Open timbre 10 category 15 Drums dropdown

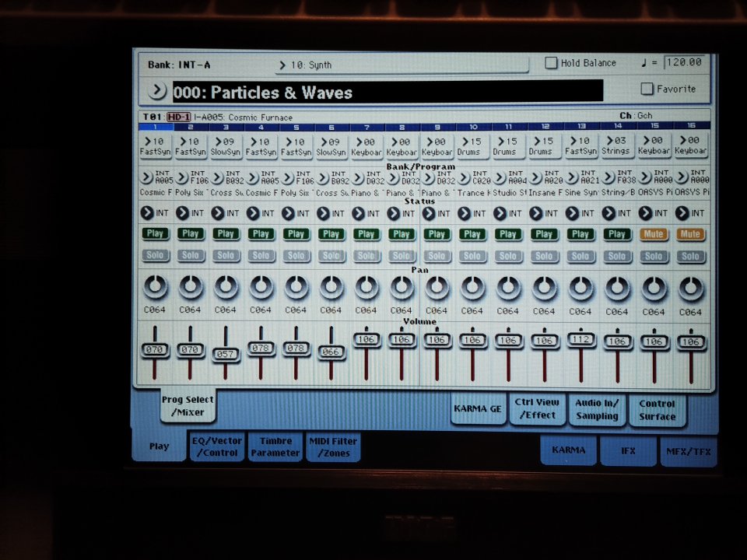[x=472, y=146]
